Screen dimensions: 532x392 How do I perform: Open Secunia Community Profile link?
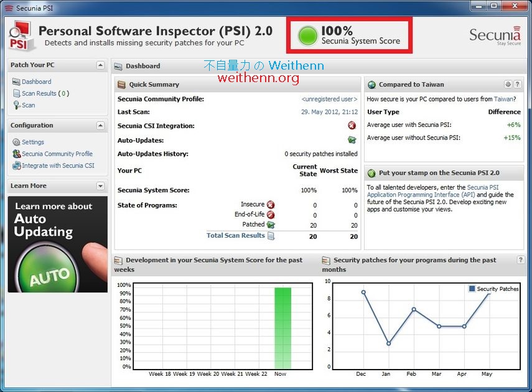point(57,154)
